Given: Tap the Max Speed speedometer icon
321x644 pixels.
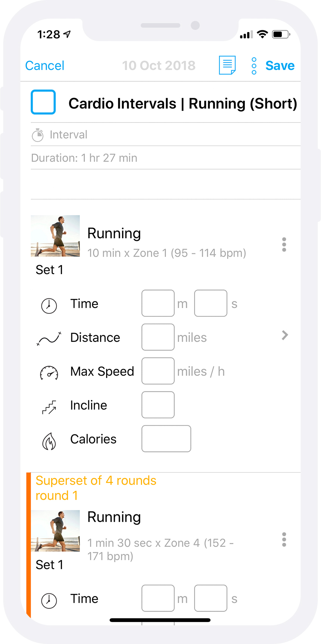Looking at the screenshot, I should (49, 373).
